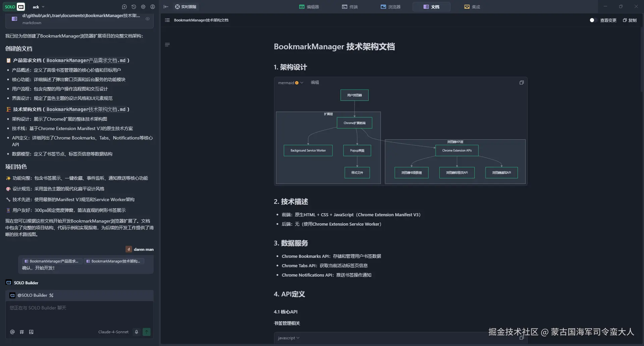This screenshot has height=346, width=644.
Task: Switch to the 集成 tab
Action: pyautogui.click(x=472, y=7)
